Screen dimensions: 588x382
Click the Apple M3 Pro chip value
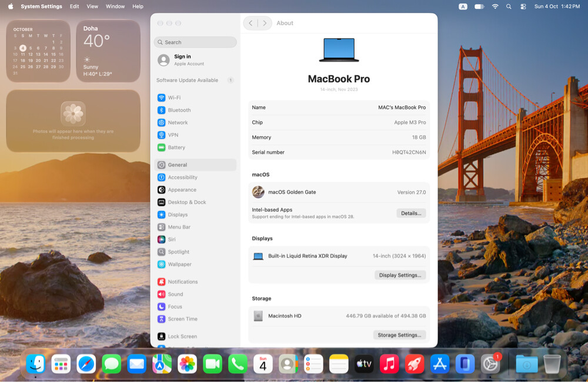[410, 122]
